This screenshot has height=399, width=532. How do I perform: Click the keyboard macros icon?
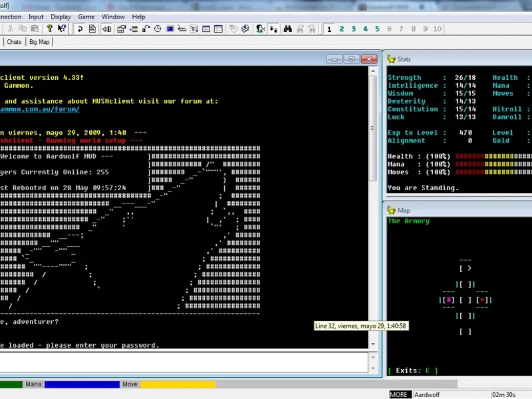click(182, 29)
